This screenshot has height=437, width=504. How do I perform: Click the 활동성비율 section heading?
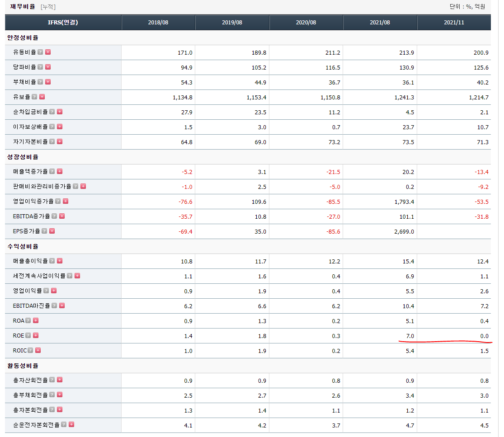pyautogui.click(x=23, y=366)
